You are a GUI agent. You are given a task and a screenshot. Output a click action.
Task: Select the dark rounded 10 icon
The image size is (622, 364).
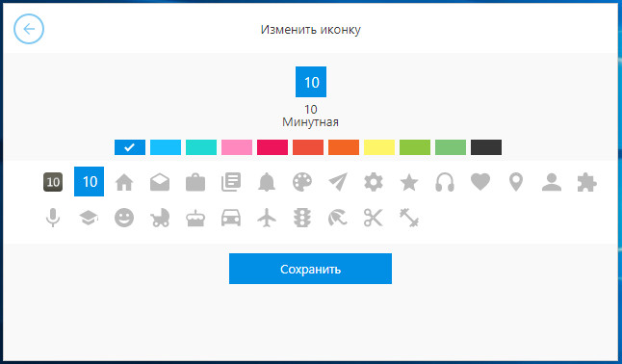tap(53, 182)
